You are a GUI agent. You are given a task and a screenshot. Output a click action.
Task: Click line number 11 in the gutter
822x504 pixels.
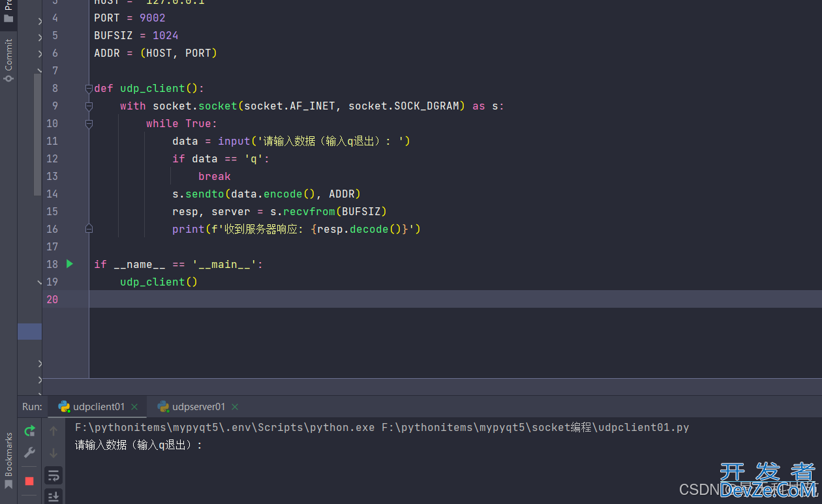(x=52, y=141)
